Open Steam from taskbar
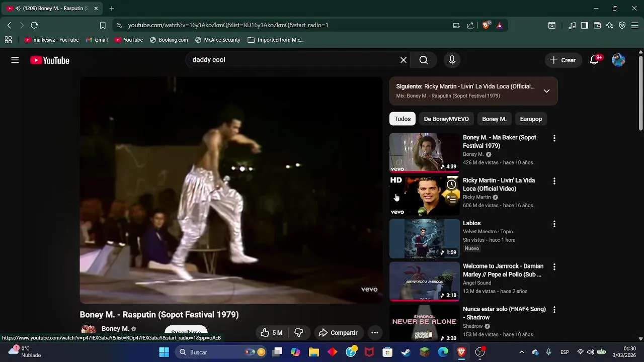 click(x=406, y=352)
